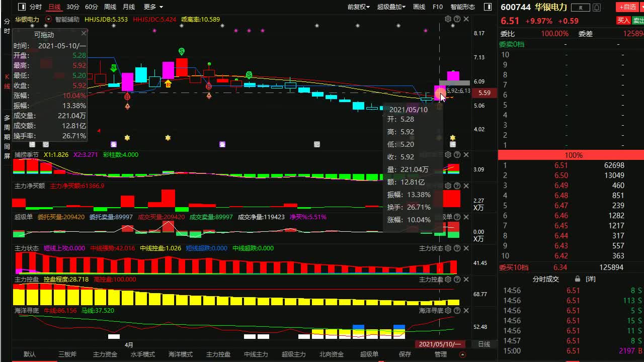Click 管理 to manage templates
The image size is (644, 362).
(x=441, y=354)
